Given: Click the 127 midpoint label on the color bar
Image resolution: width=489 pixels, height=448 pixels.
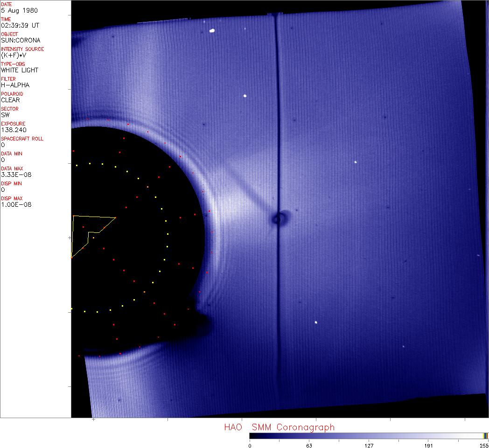Looking at the screenshot, I should [369, 445].
